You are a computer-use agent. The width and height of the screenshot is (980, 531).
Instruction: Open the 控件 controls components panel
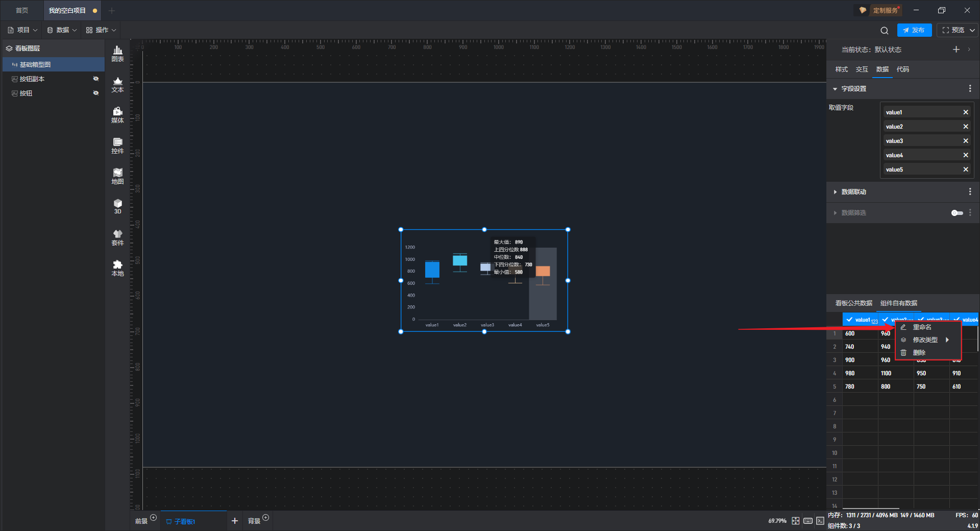[x=117, y=146]
